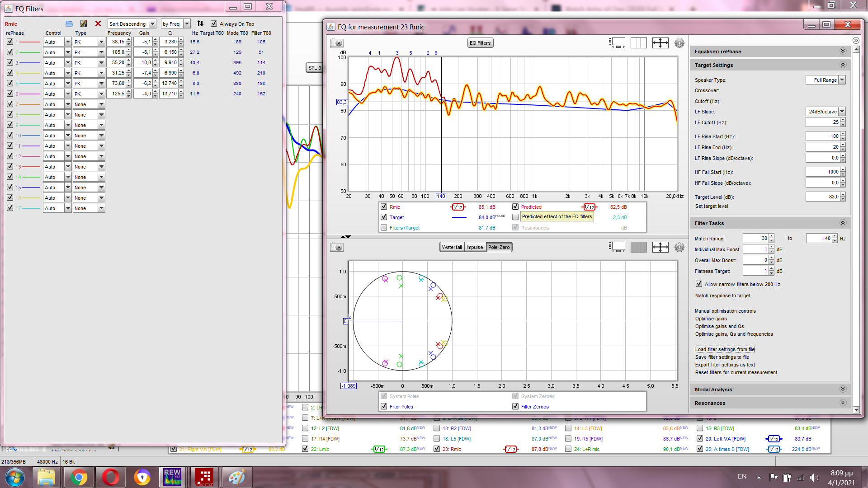Click Optimise gains and Qs

click(x=720, y=326)
